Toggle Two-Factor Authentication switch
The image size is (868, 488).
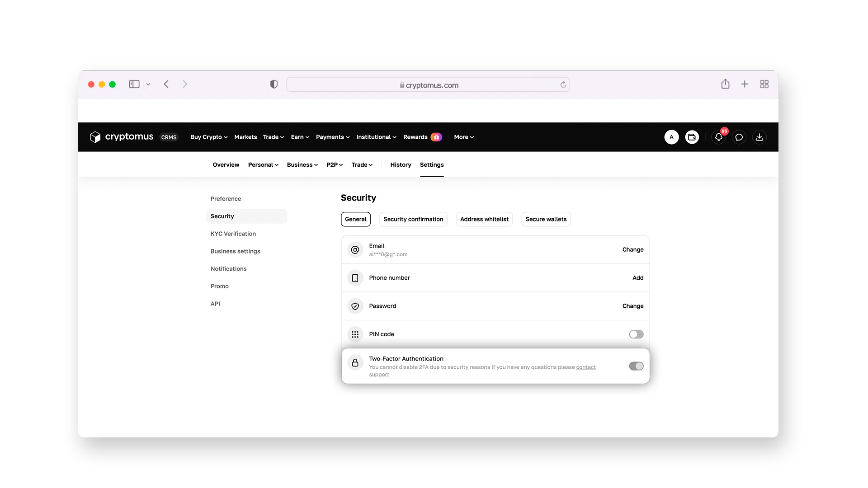click(x=636, y=366)
